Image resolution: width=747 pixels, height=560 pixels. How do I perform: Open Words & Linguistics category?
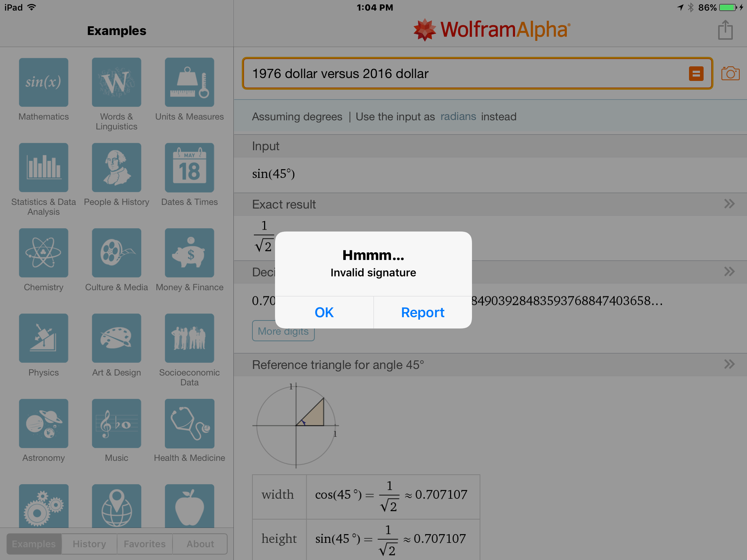[116, 82]
